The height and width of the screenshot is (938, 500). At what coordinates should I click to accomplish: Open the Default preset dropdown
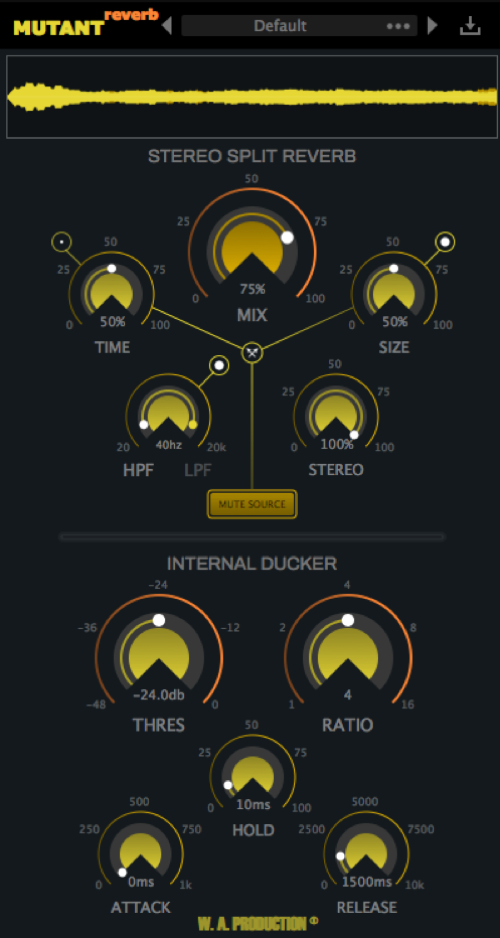point(280,26)
